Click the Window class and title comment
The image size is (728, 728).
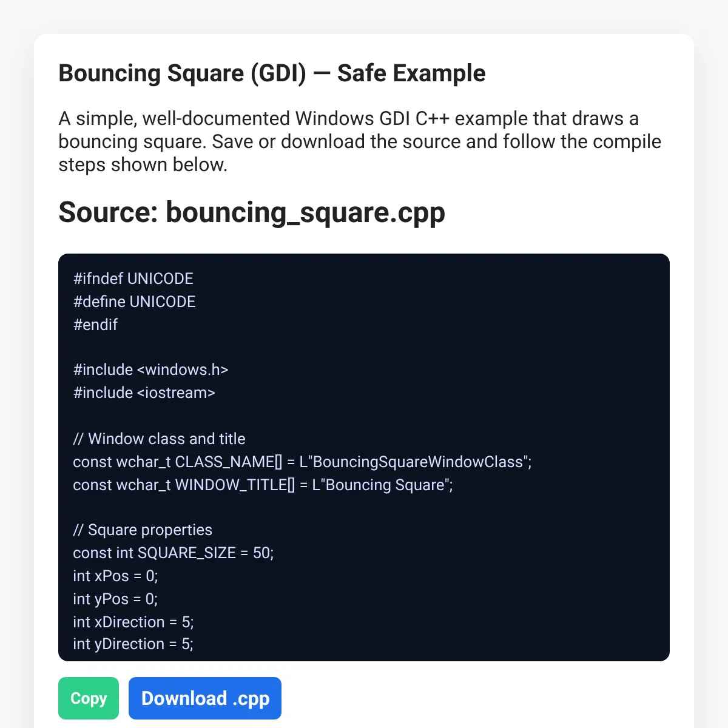click(x=159, y=439)
